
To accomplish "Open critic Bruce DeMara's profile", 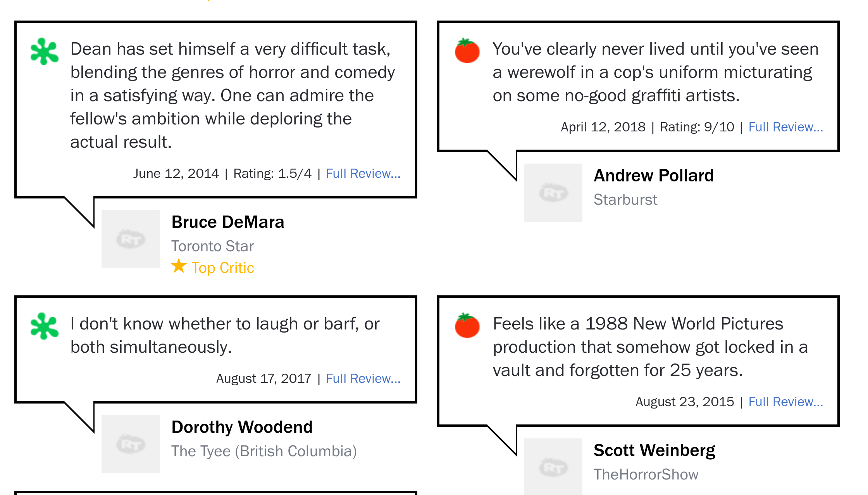I will [x=228, y=222].
